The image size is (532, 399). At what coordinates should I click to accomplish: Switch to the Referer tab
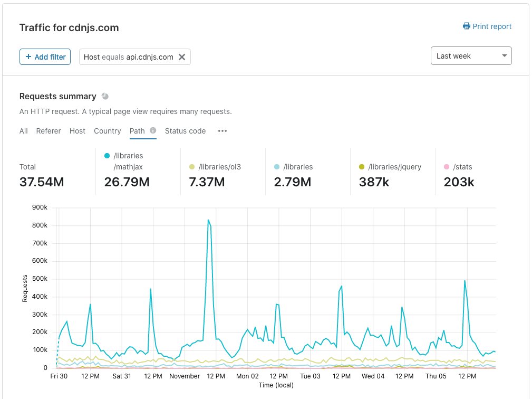49,131
